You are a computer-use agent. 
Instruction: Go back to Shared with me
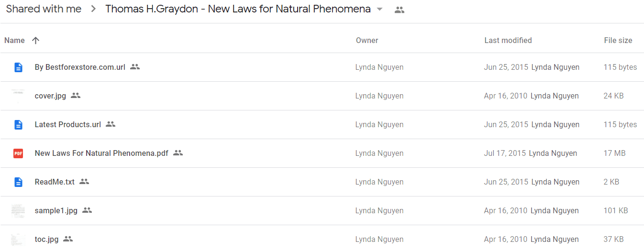click(x=44, y=9)
